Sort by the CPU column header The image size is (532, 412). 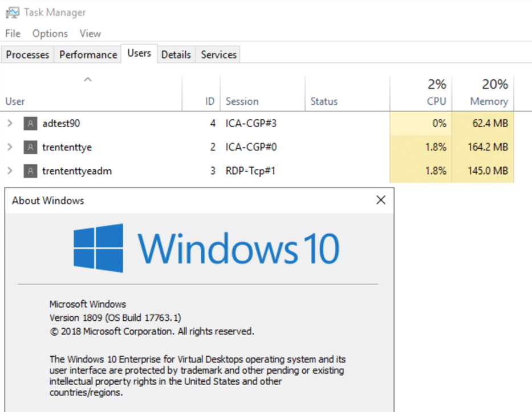(x=421, y=93)
